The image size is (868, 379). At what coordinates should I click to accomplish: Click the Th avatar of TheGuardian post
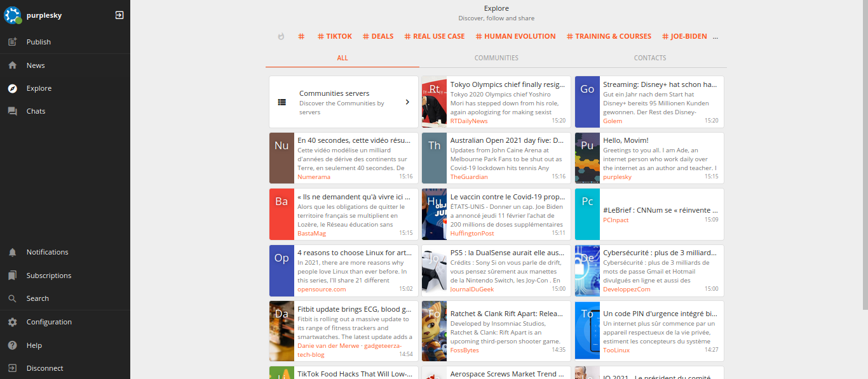[435, 158]
